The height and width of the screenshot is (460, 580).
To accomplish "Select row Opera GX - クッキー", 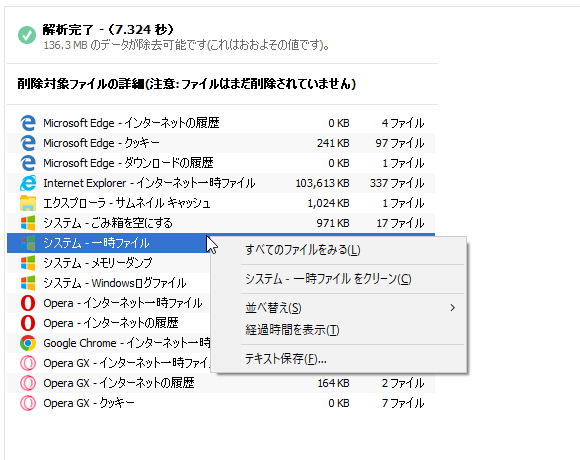I will tap(221, 403).
